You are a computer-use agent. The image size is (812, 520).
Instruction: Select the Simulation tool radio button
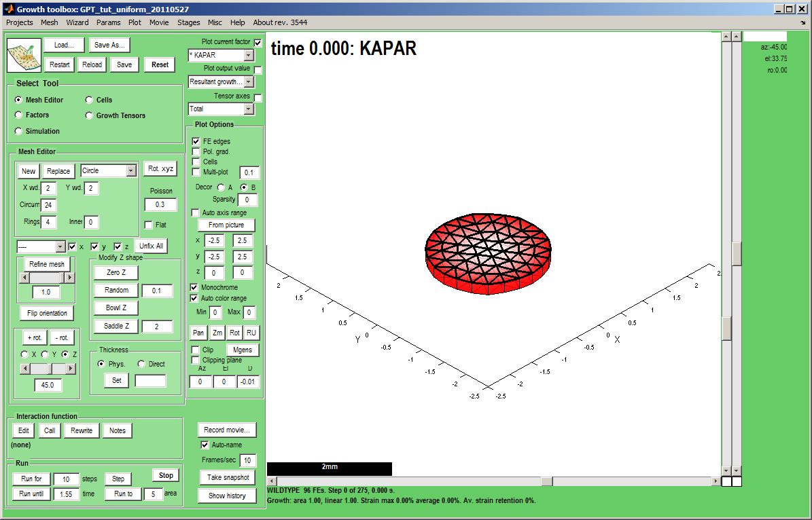tap(19, 131)
